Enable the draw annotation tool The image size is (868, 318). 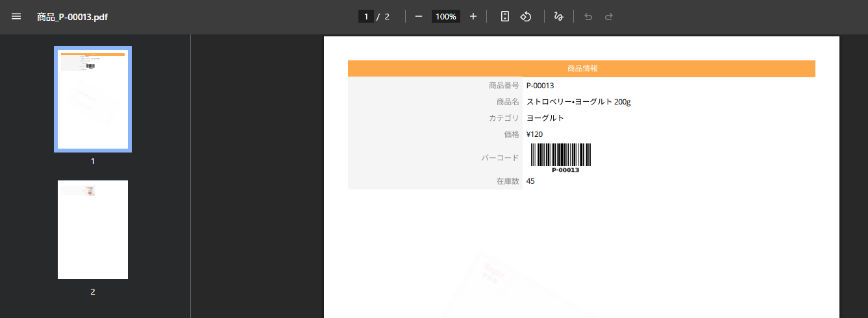click(558, 16)
